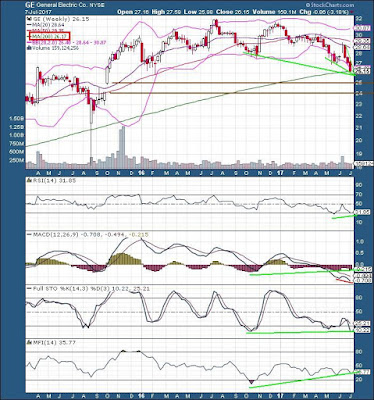
Task: Select the MACD(12,26,9) indicator label
Action: (x=88, y=235)
